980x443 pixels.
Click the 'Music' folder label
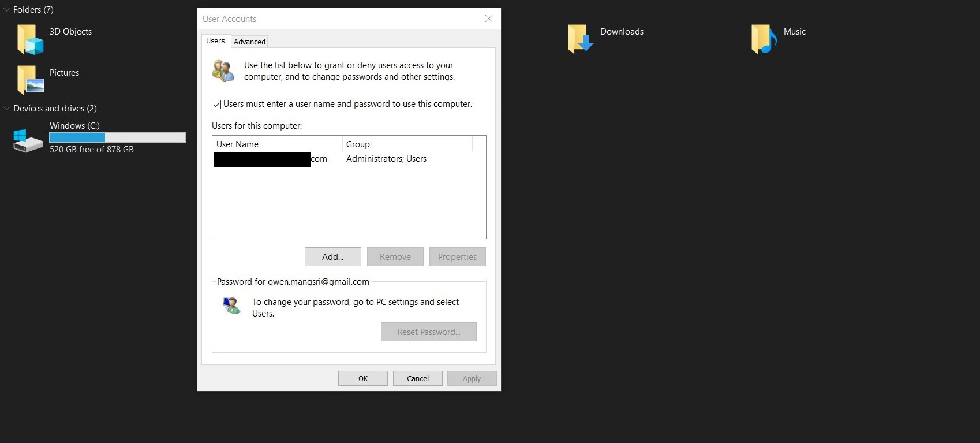794,32
